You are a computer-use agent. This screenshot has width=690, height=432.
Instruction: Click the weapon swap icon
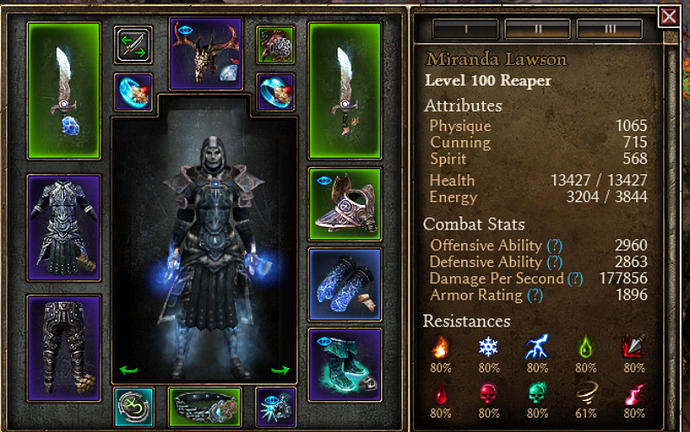click(x=133, y=45)
